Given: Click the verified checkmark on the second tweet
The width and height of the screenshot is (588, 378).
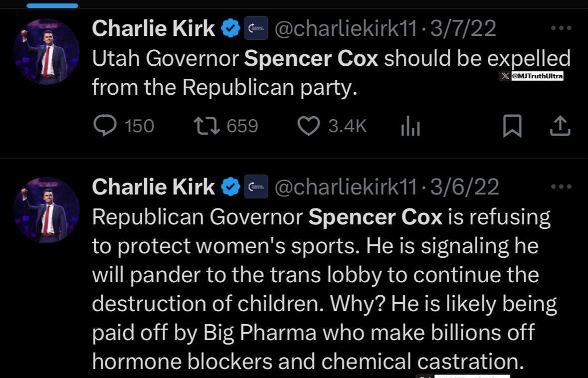Looking at the screenshot, I should pos(230,186).
